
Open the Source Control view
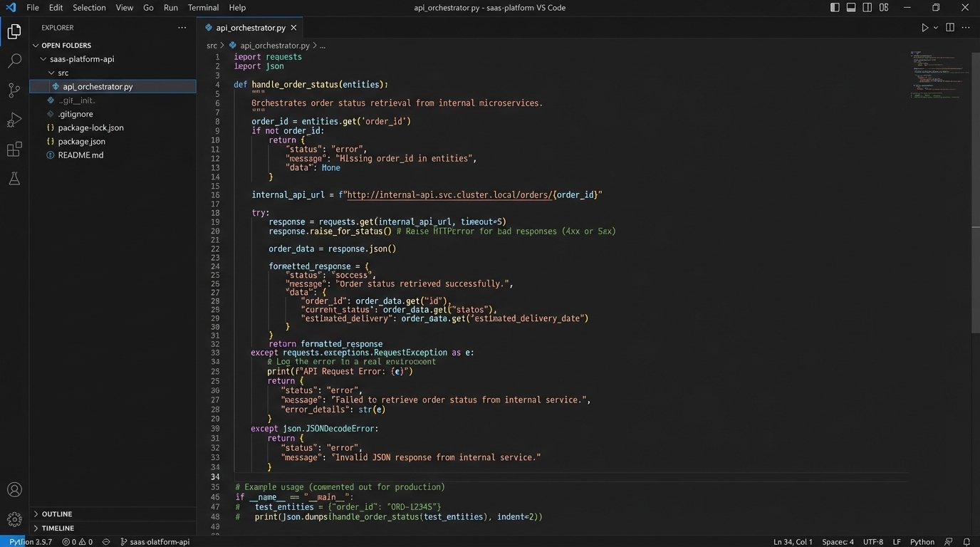click(14, 90)
